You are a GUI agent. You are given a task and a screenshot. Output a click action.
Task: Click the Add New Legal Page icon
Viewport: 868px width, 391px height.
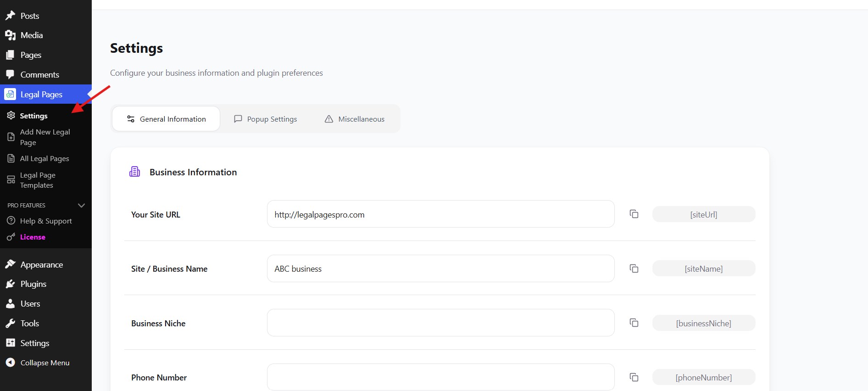click(11, 137)
